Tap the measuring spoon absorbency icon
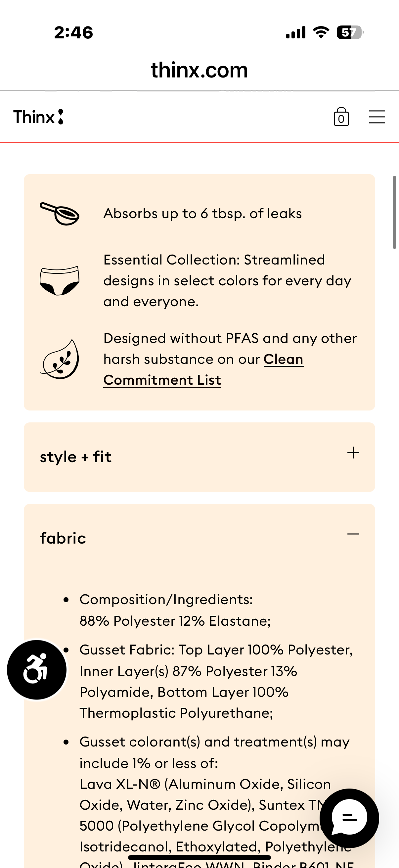Screen dimensions: 399x868 click(x=60, y=214)
